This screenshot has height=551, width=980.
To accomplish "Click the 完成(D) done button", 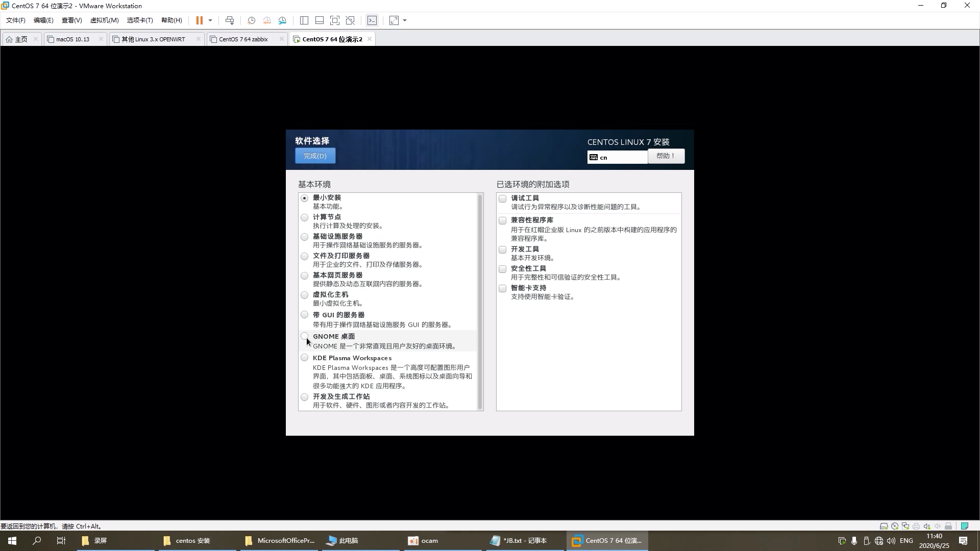I will pyautogui.click(x=315, y=156).
